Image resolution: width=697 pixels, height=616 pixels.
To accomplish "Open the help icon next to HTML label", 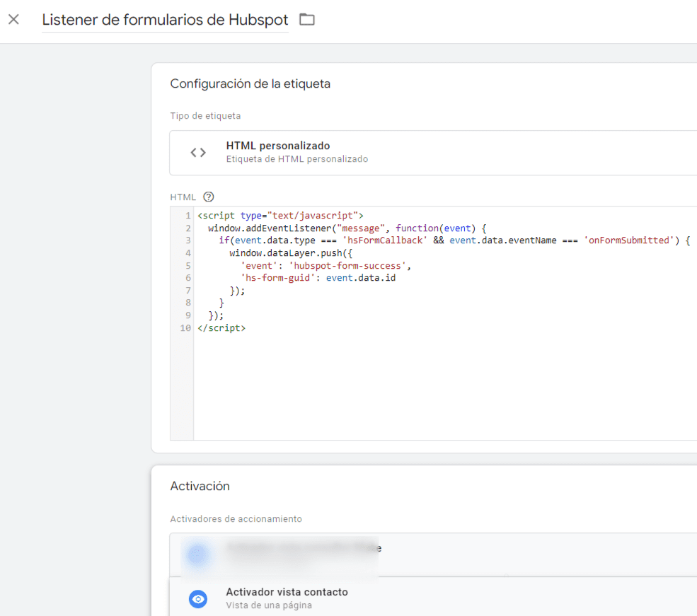I will click(208, 197).
